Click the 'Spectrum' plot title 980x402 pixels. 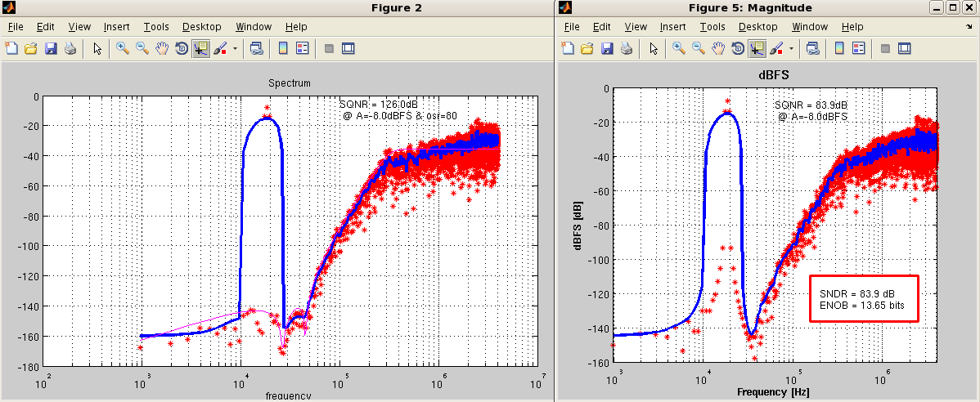pos(290,83)
